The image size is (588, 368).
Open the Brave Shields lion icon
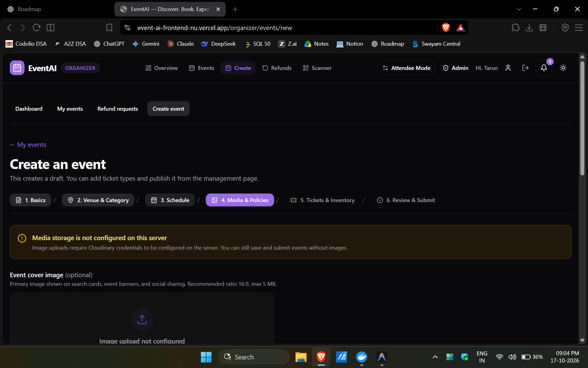coord(446,28)
